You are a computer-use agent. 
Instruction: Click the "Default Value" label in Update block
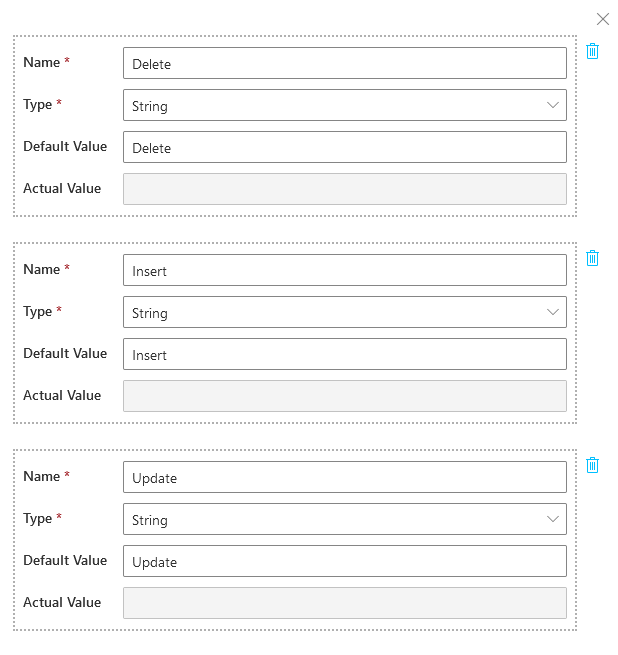(65, 561)
